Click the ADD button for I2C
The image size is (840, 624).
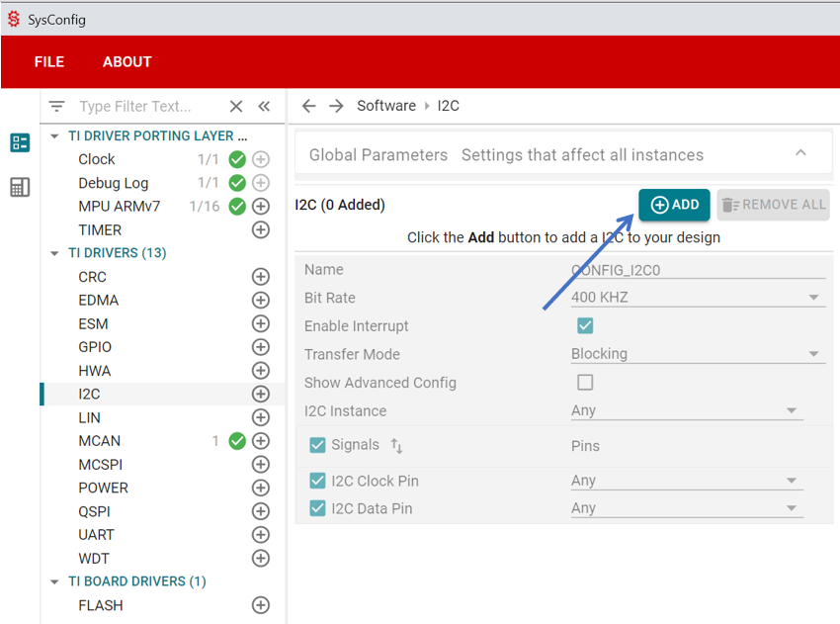point(674,205)
